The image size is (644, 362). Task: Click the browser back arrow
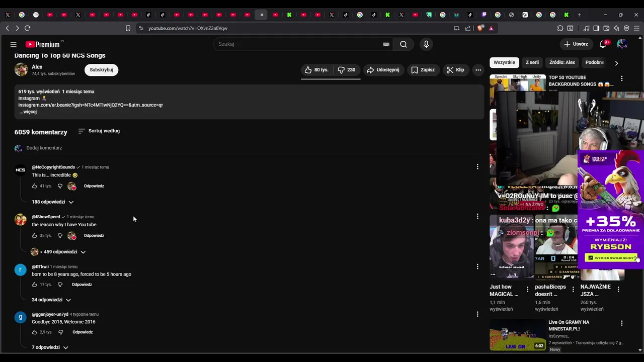(7, 28)
